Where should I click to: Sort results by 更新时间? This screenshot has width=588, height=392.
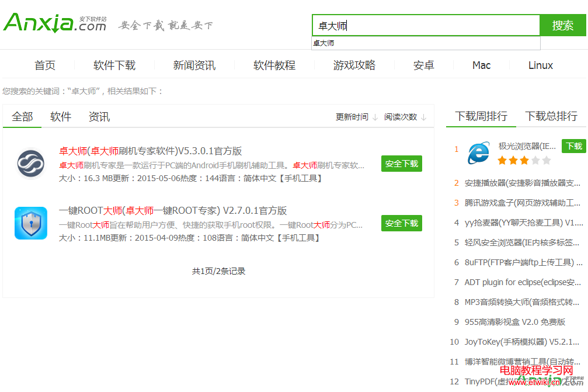[x=356, y=117]
